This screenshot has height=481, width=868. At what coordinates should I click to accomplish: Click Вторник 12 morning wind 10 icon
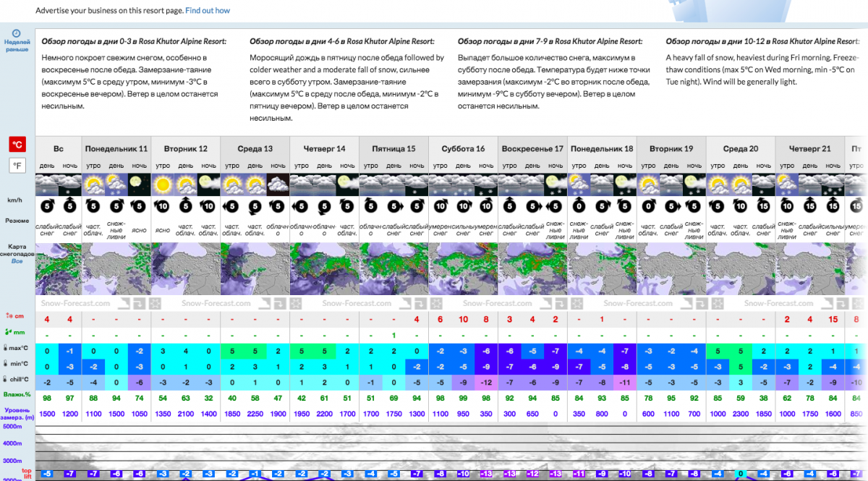point(163,206)
